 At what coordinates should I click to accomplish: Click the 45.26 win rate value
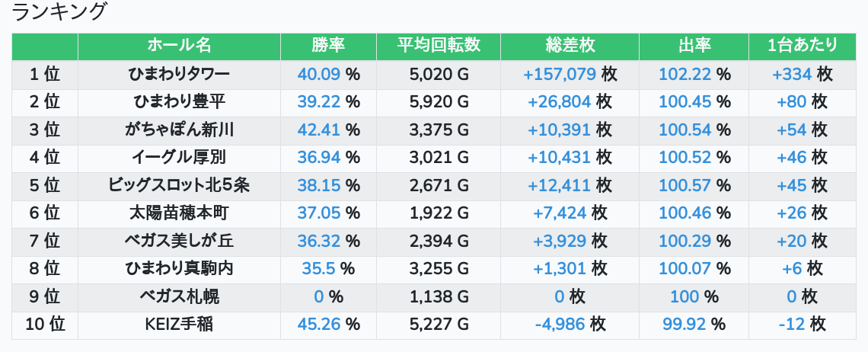pyautogui.click(x=319, y=325)
